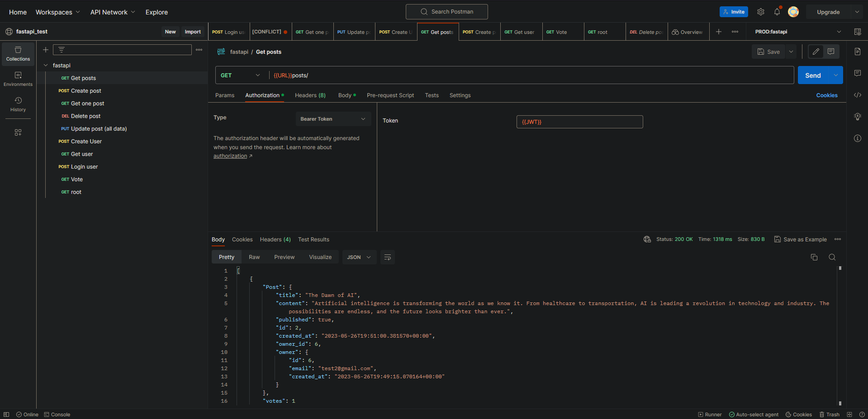This screenshot has height=419, width=868.
Task: Open the History sidebar panel
Action: 18,104
